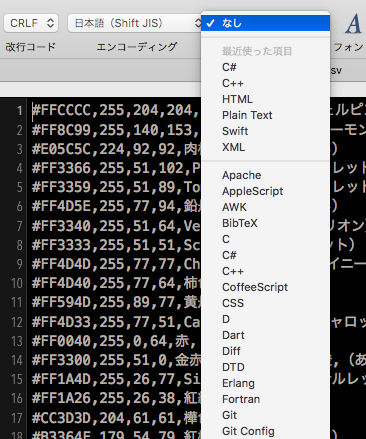
Task: Select XML syntax style
Action: tap(265, 147)
